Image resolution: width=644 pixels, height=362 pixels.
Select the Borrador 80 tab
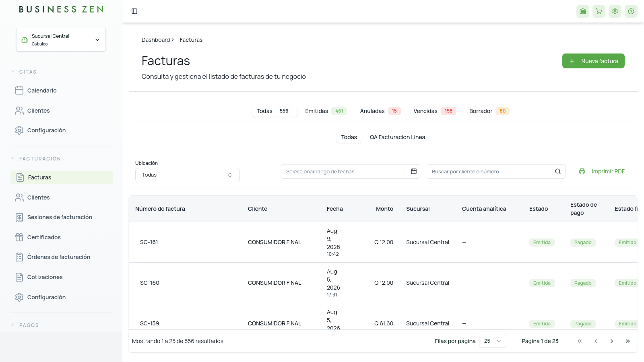[489, 111]
